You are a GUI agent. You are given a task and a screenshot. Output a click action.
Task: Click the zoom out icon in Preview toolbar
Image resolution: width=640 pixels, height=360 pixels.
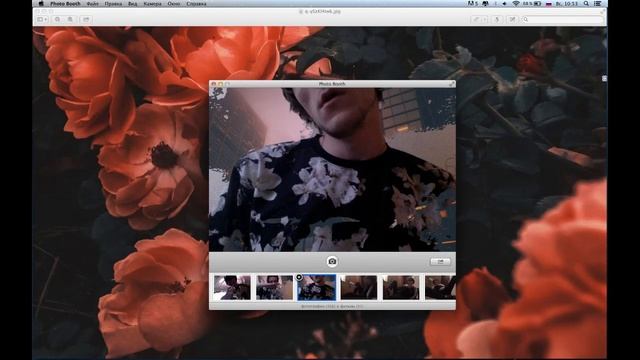click(x=58, y=19)
